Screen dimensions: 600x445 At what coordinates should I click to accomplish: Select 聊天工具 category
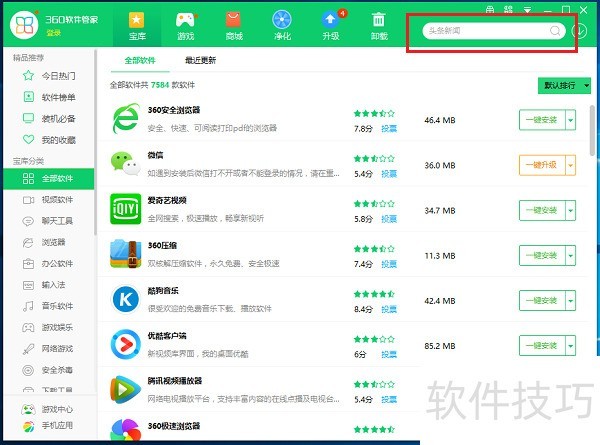(49, 221)
